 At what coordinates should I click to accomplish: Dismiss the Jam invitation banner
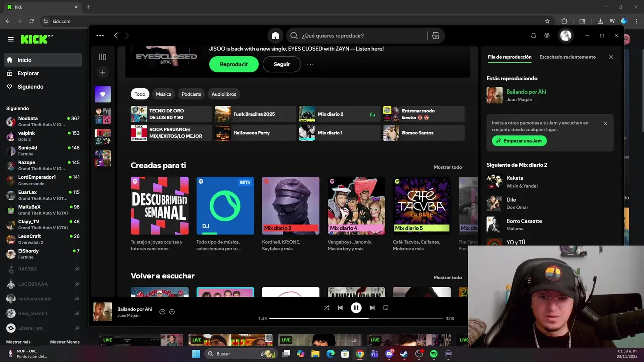pyautogui.click(x=605, y=123)
